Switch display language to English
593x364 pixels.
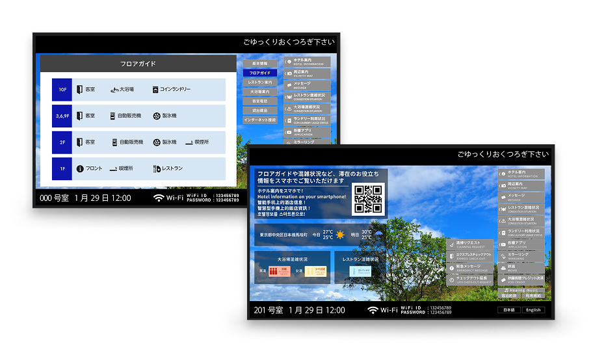pyautogui.click(x=533, y=310)
